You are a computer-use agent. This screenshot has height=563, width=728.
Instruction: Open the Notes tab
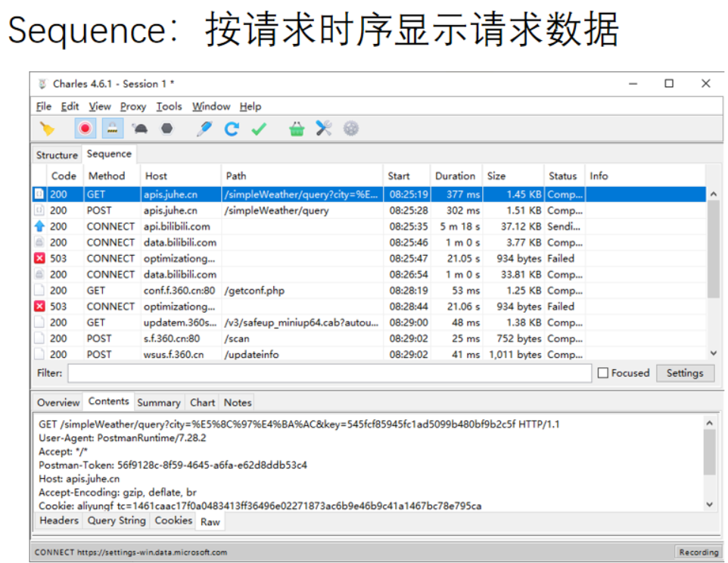pyautogui.click(x=238, y=403)
